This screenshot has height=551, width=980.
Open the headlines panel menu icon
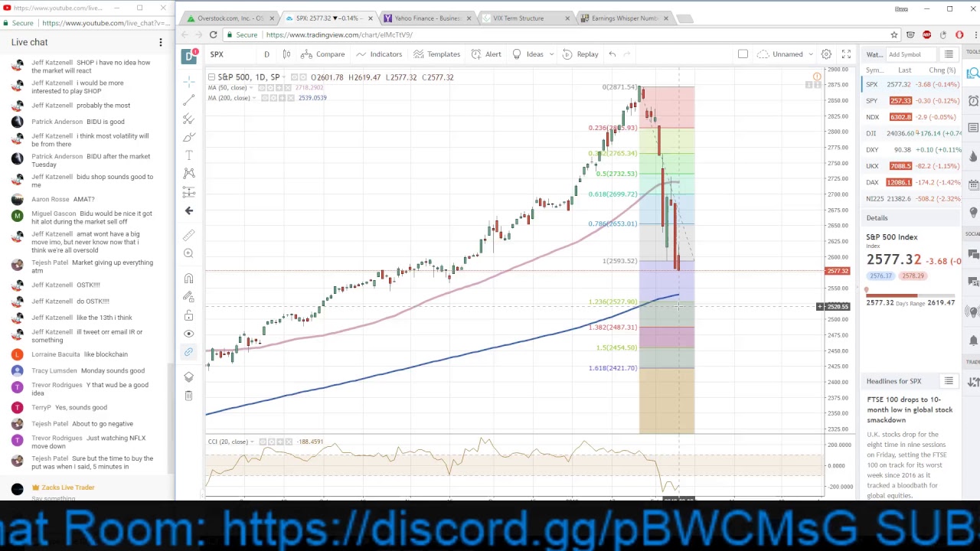click(x=949, y=381)
